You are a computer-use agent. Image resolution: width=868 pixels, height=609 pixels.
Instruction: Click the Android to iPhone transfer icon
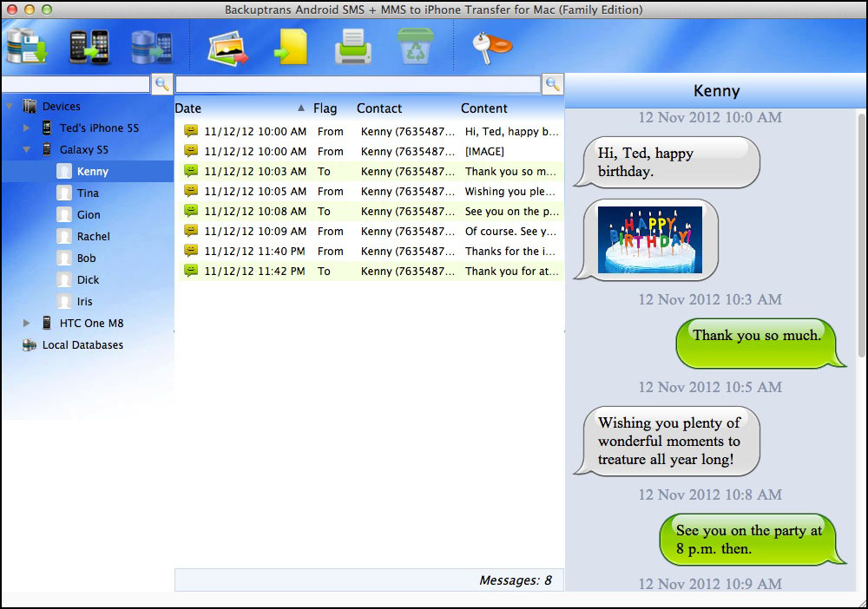[89, 47]
